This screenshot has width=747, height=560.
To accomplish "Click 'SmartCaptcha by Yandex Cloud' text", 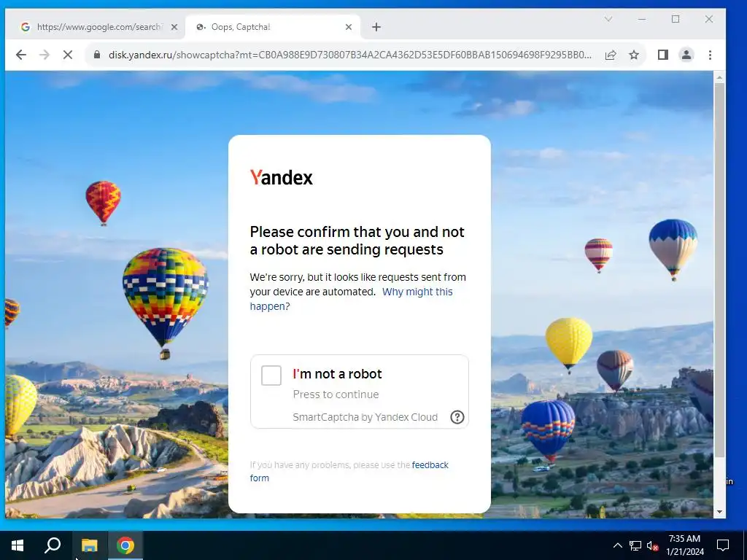I will pyautogui.click(x=365, y=417).
